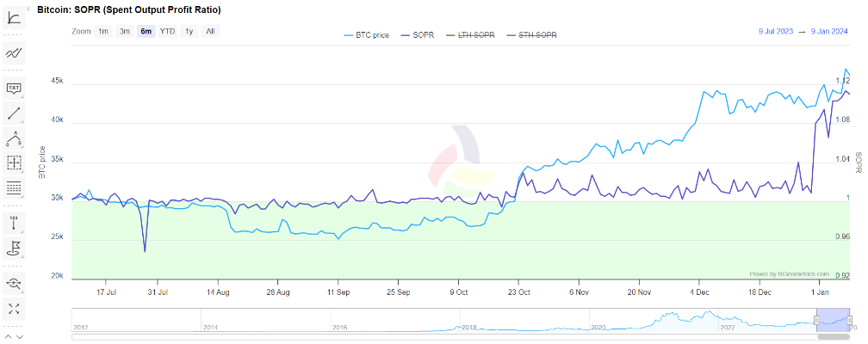
Task: Click the toolbar scroll-down arrow
Action: pyautogui.click(x=19, y=336)
